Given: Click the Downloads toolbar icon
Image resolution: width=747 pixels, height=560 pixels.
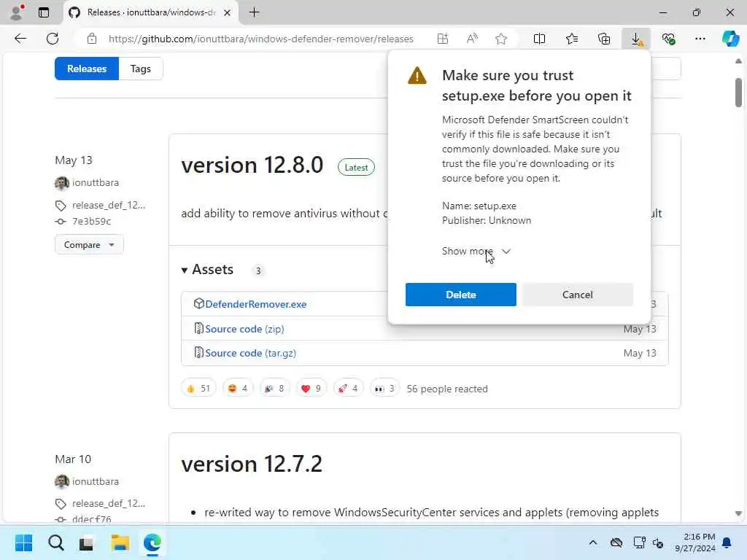Looking at the screenshot, I should click(x=636, y=39).
